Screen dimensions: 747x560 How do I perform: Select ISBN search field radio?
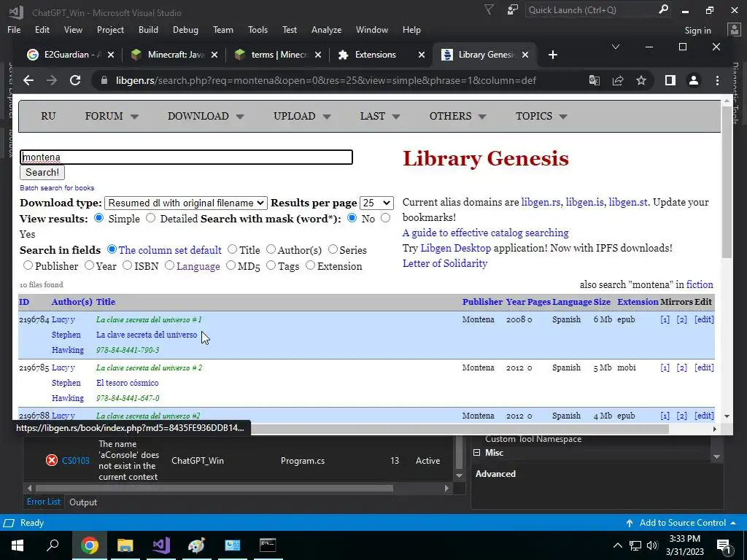(127, 265)
